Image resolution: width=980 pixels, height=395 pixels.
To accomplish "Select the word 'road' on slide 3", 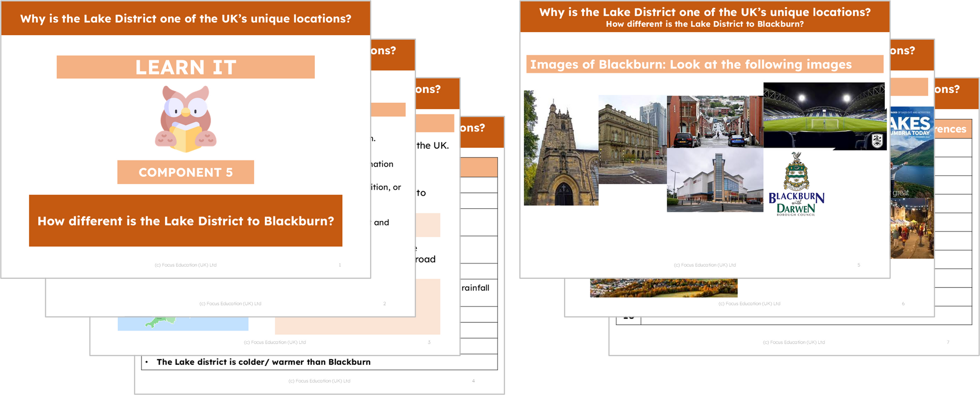I will coord(426,259).
